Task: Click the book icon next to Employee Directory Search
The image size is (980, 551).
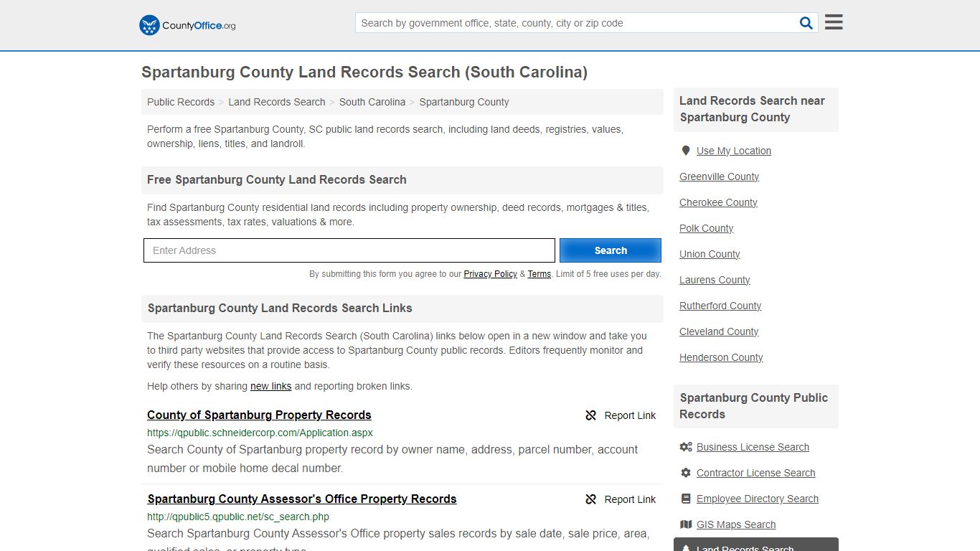Action: pyautogui.click(x=686, y=499)
